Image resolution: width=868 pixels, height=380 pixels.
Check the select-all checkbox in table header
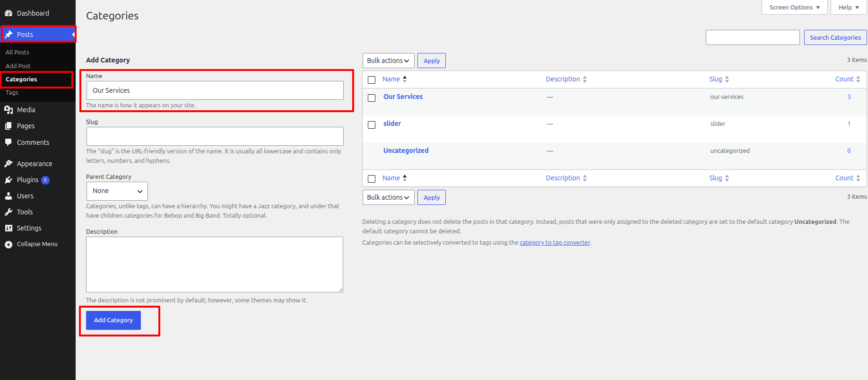[372, 80]
